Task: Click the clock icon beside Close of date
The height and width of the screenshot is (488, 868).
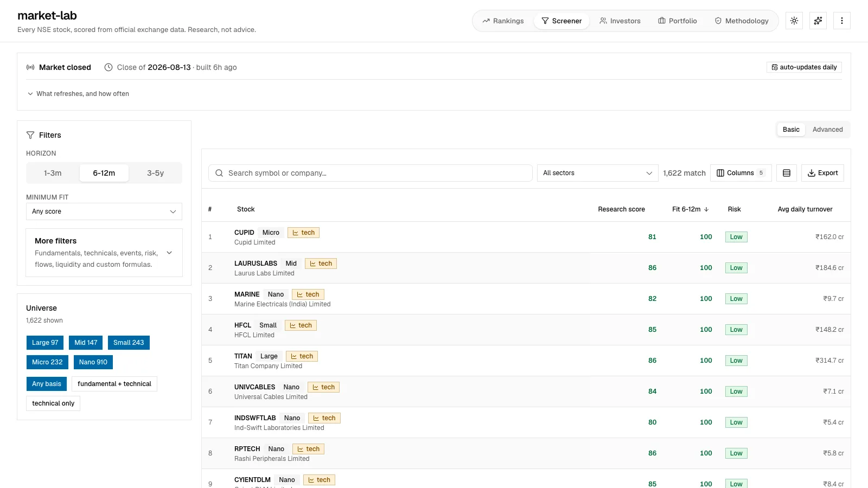Action: click(108, 67)
